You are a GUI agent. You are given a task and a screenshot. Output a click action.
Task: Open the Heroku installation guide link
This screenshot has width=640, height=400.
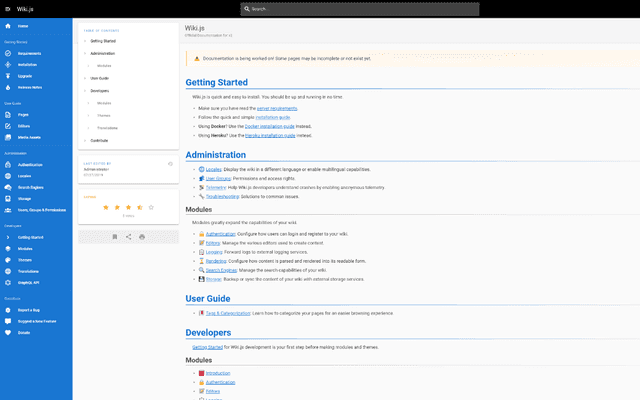(270, 136)
